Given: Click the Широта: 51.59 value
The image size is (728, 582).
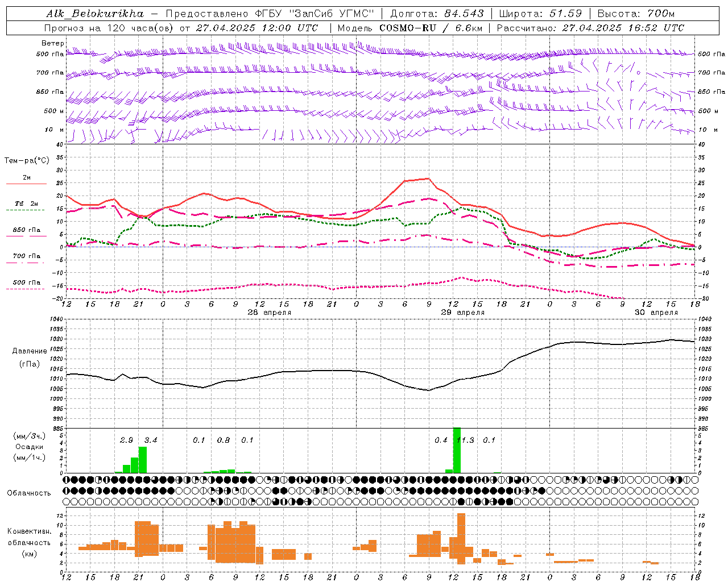Looking at the screenshot, I should point(540,14).
